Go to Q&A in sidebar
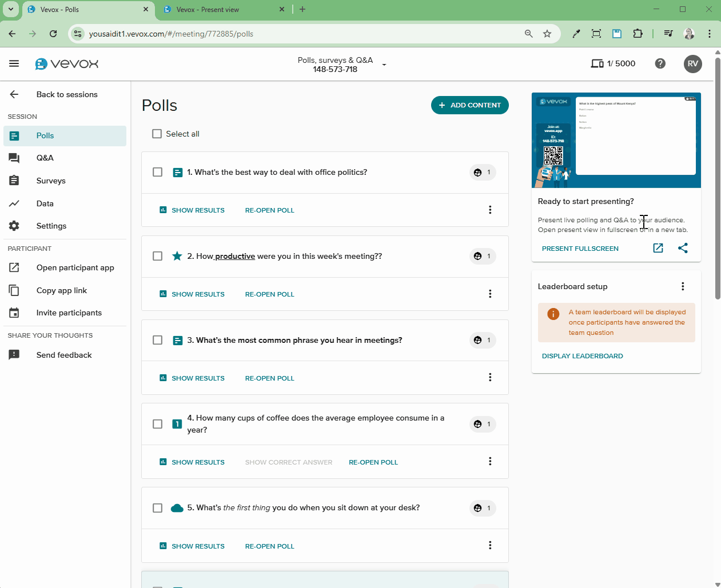The image size is (721, 588). click(x=45, y=158)
